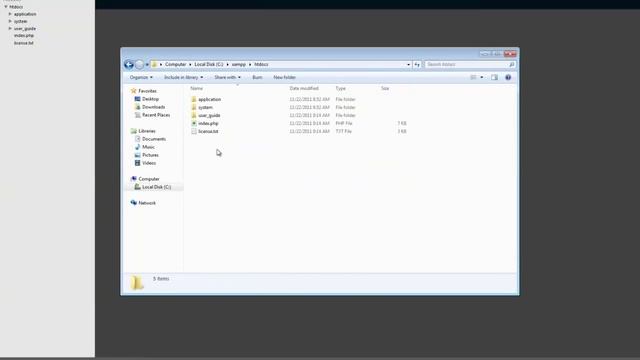The width and height of the screenshot is (640, 360).
Task: Sort by the Type column header
Action: 340,88
